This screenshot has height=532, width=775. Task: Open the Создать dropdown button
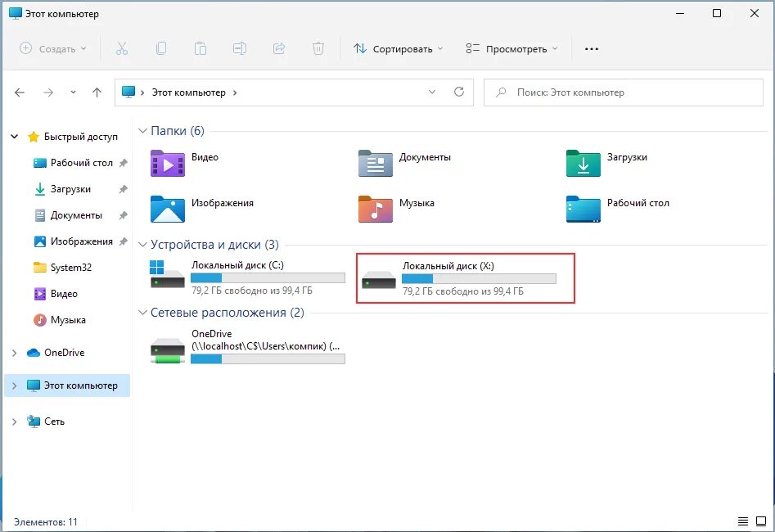coord(53,48)
